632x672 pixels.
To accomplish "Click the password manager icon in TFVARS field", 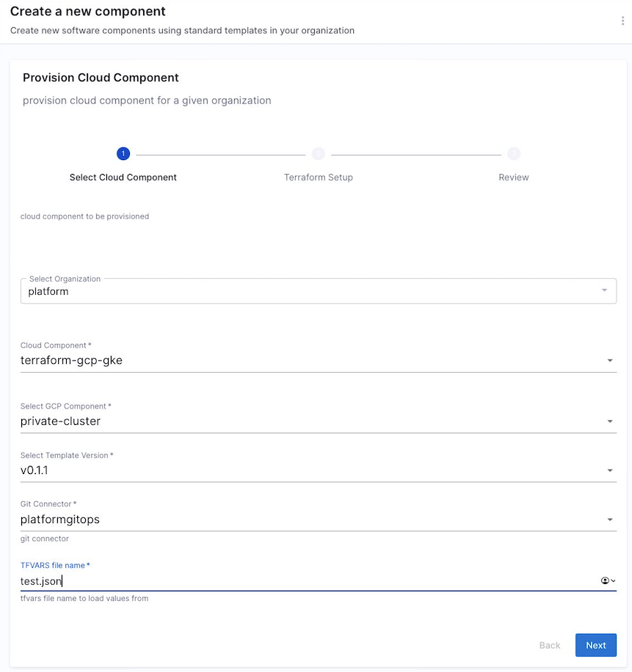I will 608,580.
